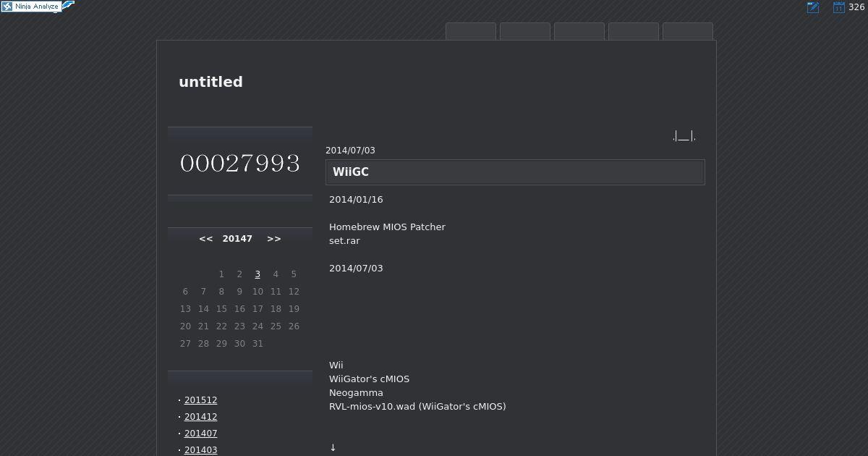Click the Neogamma text line

coord(356,393)
